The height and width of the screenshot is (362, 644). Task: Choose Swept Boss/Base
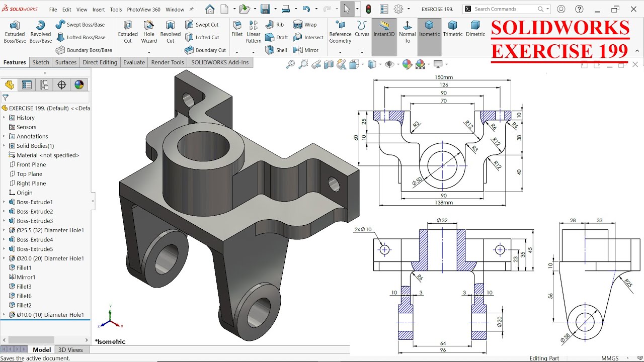click(80, 25)
